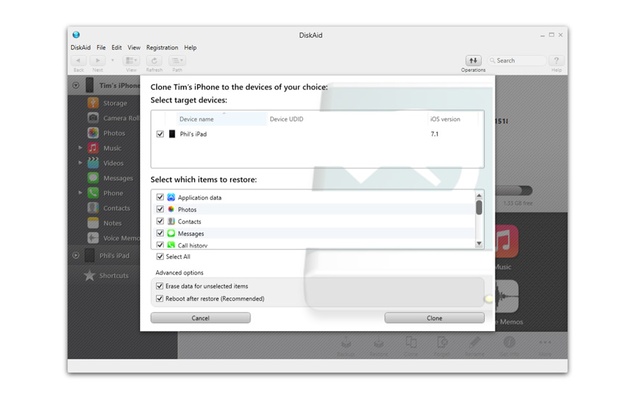Viewport: 624px width, 400px height.
Task: Click the Clone devices icon in bottom toolbar
Action: tap(411, 342)
